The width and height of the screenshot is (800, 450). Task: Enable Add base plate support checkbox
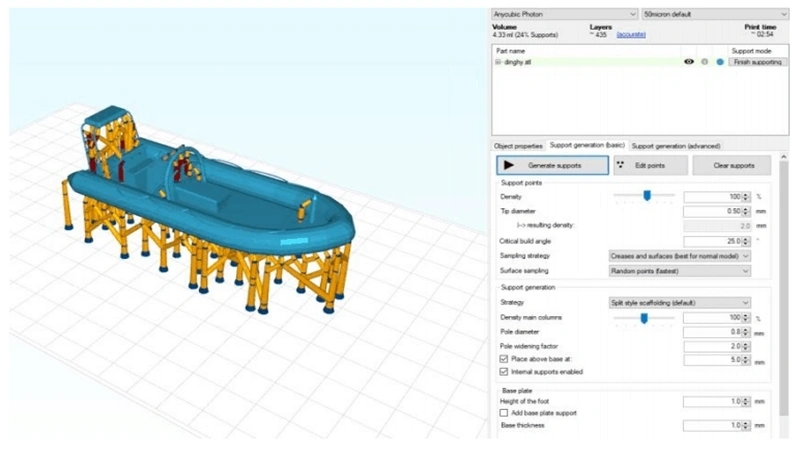click(504, 413)
